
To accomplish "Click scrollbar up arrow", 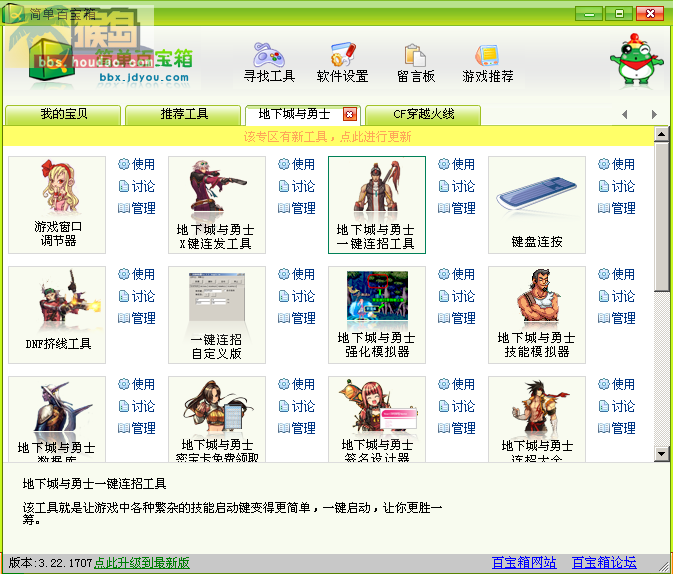I will [661, 134].
